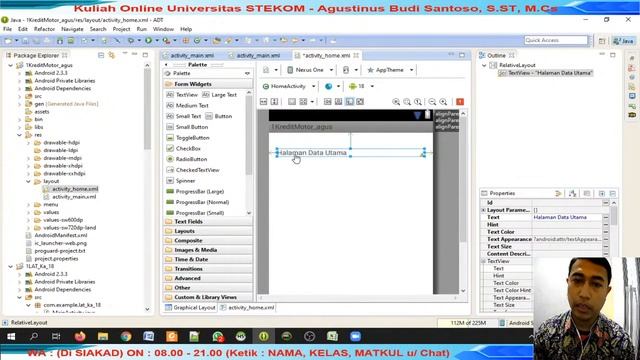
Task: Expand Android 2.3.3 under 1KreditMotor_agus
Action: pyautogui.click(x=19, y=73)
